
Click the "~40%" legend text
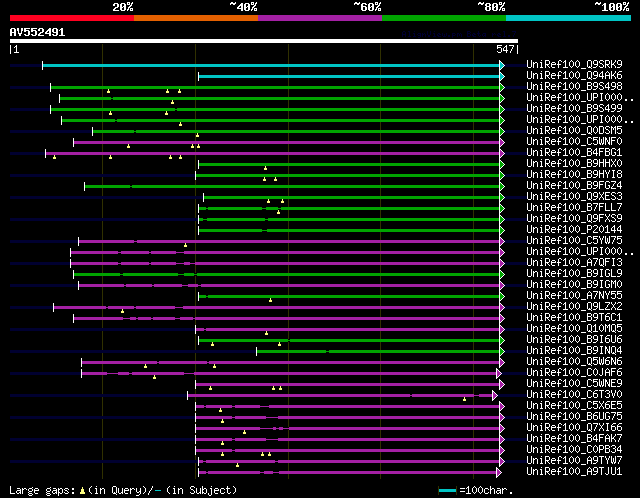243,7
